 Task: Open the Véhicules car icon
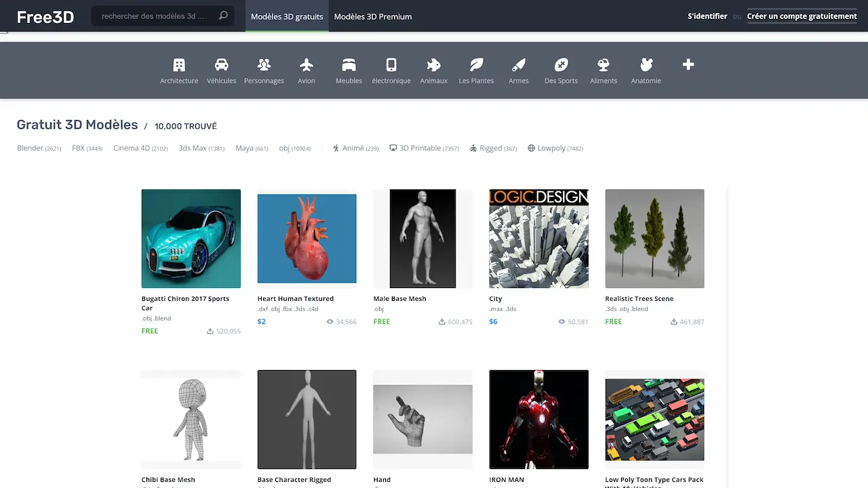[221, 65]
